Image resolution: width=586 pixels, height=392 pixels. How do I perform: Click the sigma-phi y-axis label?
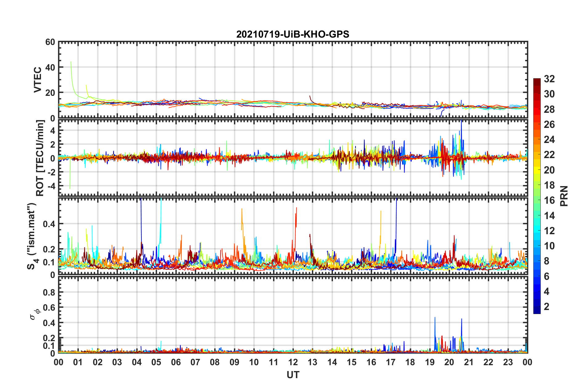(x=35, y=315)
